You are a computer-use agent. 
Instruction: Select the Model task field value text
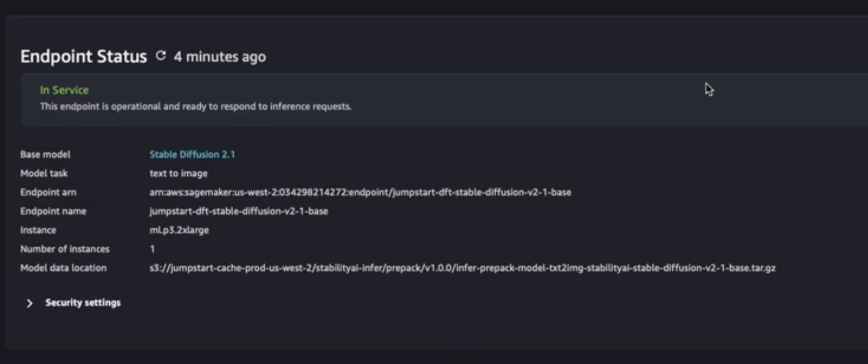pos(178,173)
